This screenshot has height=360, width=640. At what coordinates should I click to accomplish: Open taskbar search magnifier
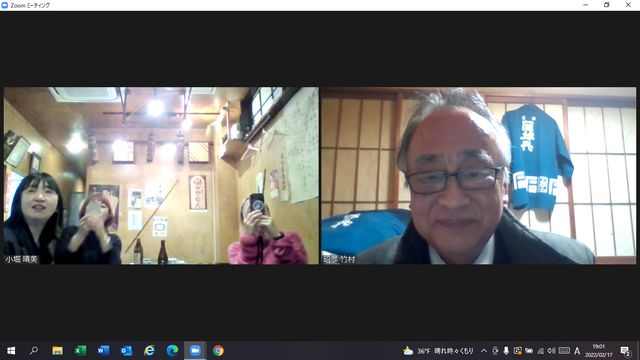pyautogui.click(x=34, y=351)
